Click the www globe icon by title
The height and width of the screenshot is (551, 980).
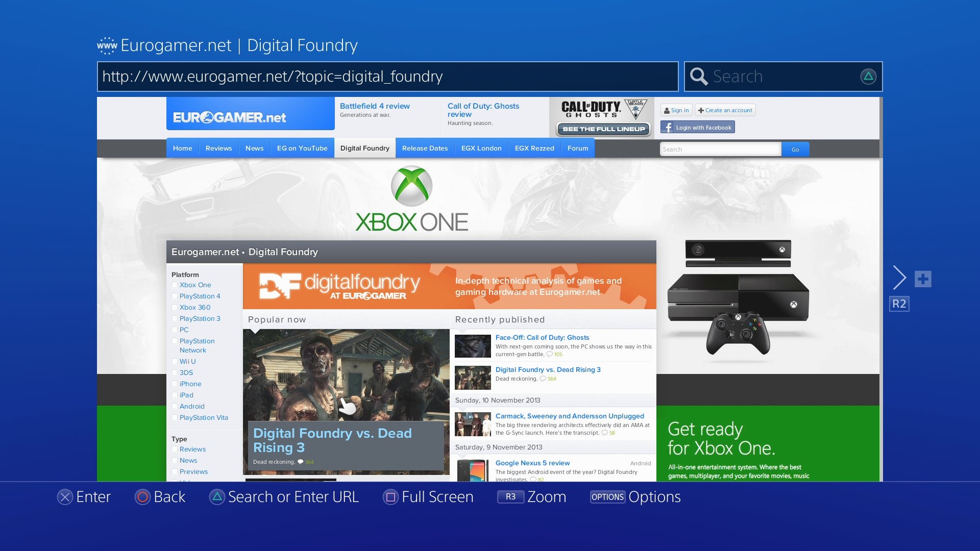coord(107,46)
